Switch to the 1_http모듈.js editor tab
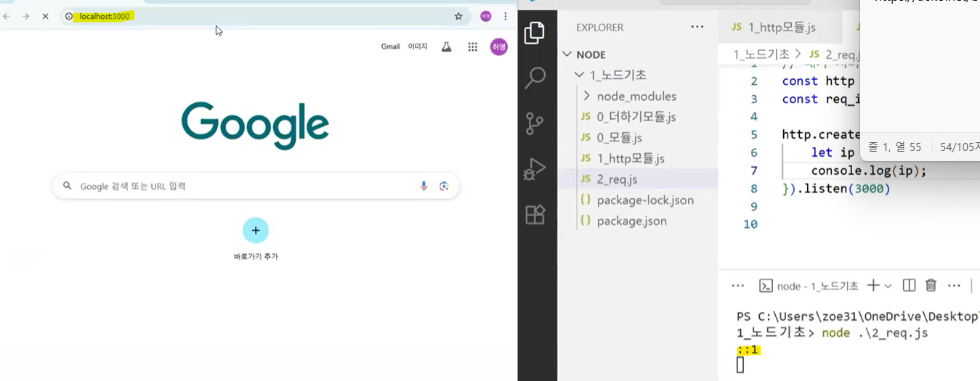 [x=780, y=27]
